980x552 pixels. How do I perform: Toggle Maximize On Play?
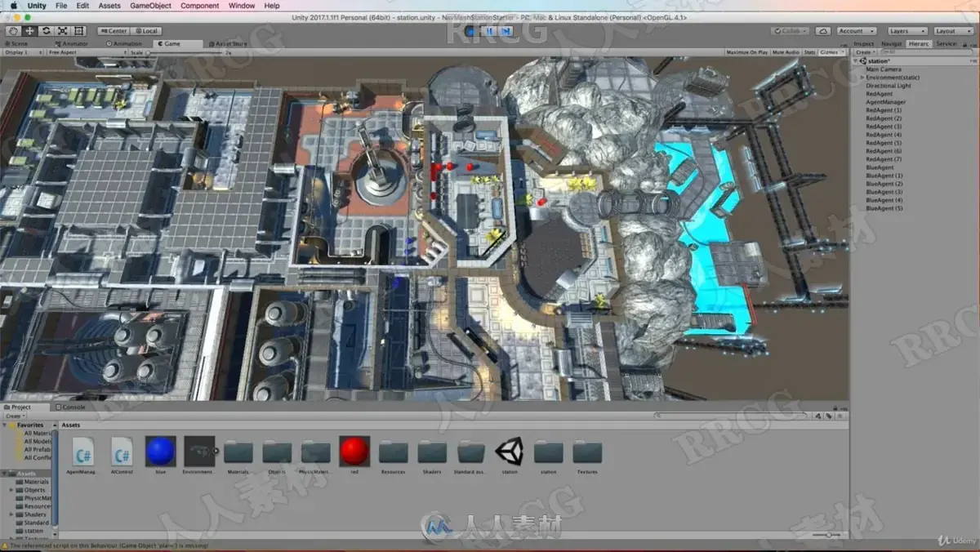coord(746,52)
